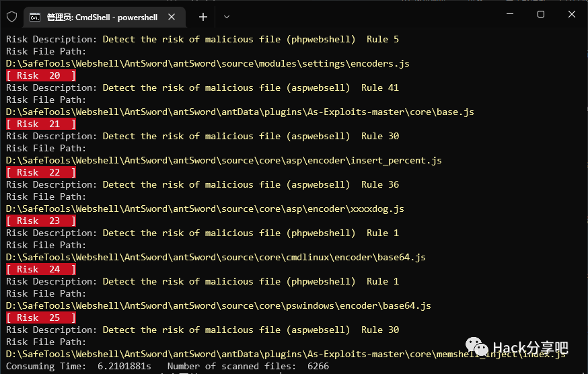Image resolution: width=588 pixels, height=374 pixels.
Task: Click the console icon on the powershell tab
Action: pyautogui.click(x=35, y=17)
